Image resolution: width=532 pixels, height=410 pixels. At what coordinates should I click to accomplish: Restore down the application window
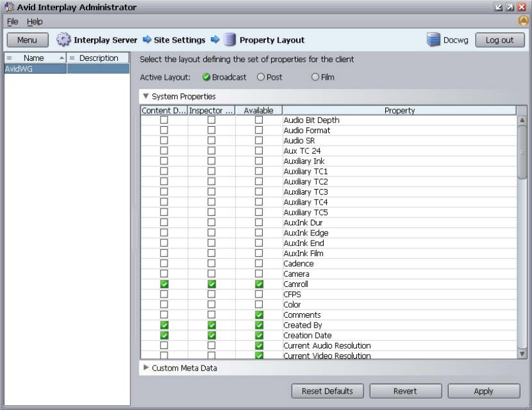click(498, 7)
